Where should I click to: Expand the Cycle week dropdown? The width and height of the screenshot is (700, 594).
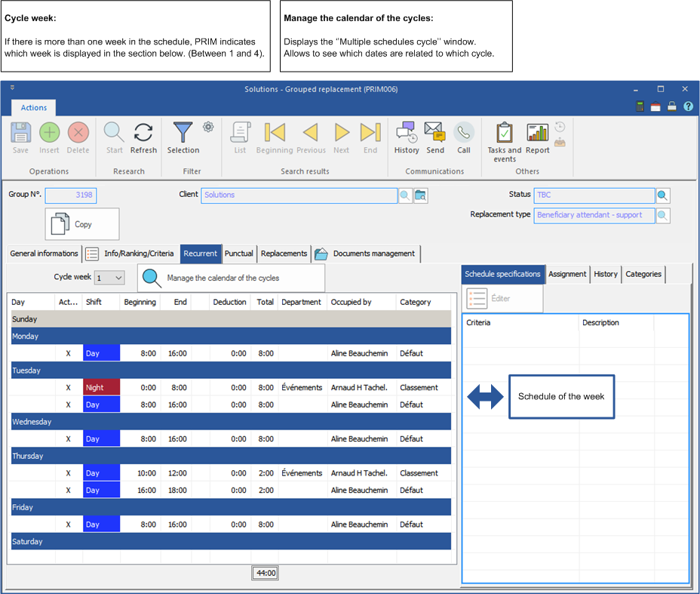pyautogui.click(x=118, y=278)
